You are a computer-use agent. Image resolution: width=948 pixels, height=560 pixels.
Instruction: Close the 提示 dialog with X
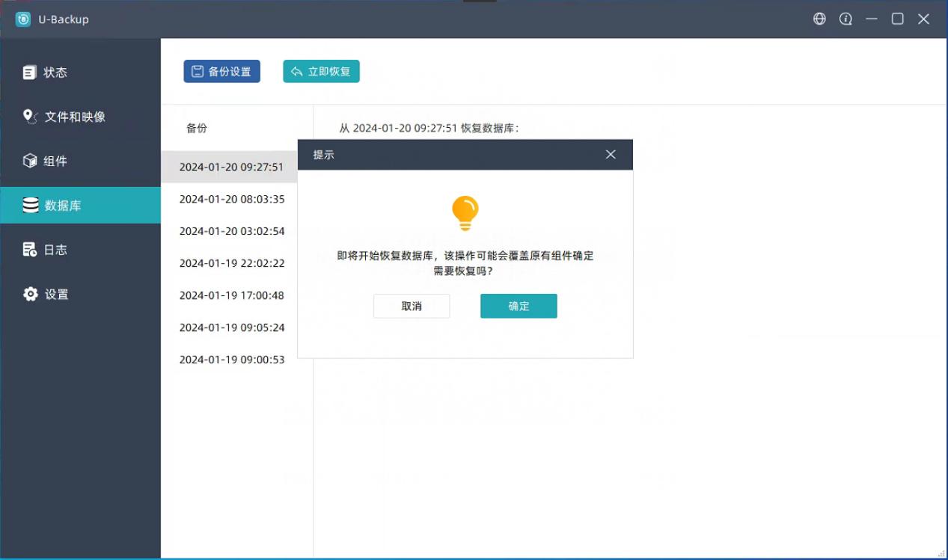[611, 155]
